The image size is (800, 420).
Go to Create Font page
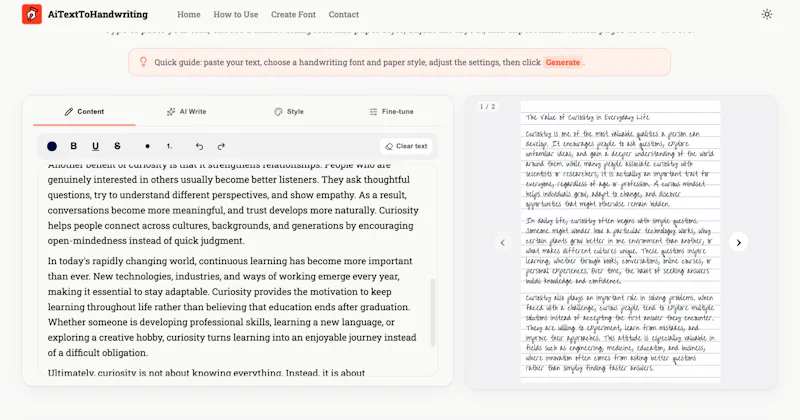click(x=293, y=14)
